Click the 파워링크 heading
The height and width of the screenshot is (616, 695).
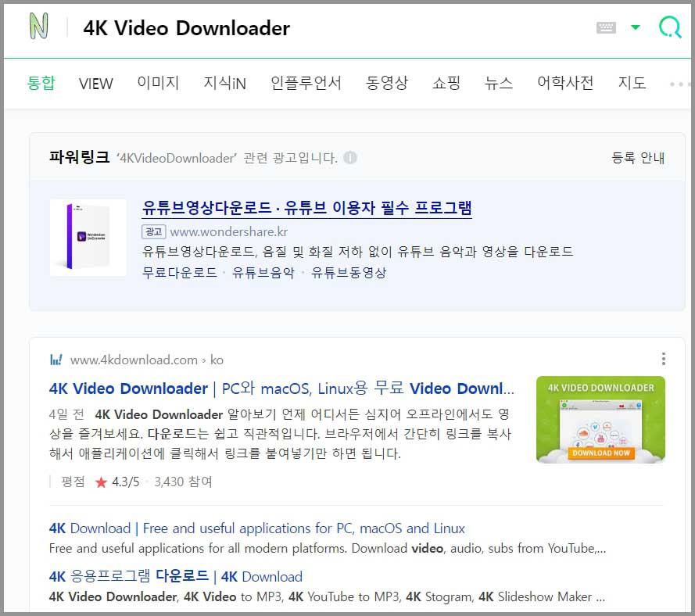(x=79, y=157)
